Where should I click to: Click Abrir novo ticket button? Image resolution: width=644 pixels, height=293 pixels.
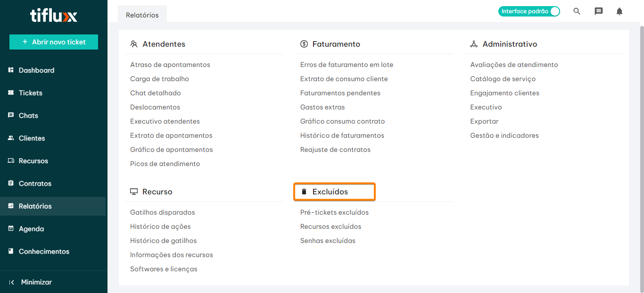click(54, 42)
